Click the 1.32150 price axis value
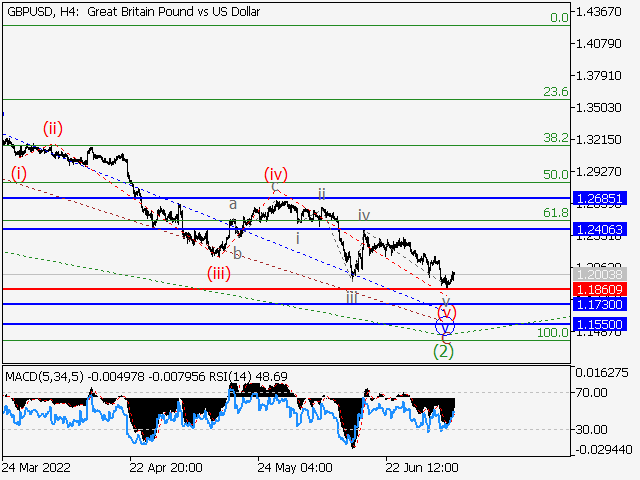 (598, 140)
